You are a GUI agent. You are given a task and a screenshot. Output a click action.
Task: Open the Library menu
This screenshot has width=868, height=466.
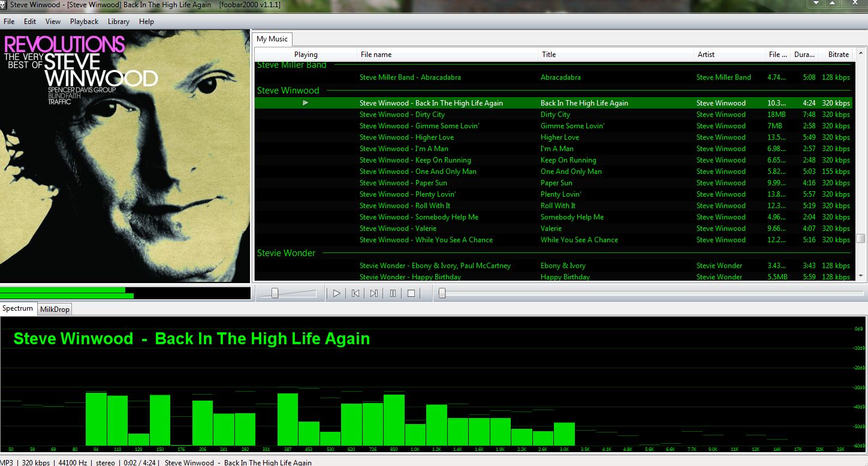pyautogui.click(x=119, y=22)
